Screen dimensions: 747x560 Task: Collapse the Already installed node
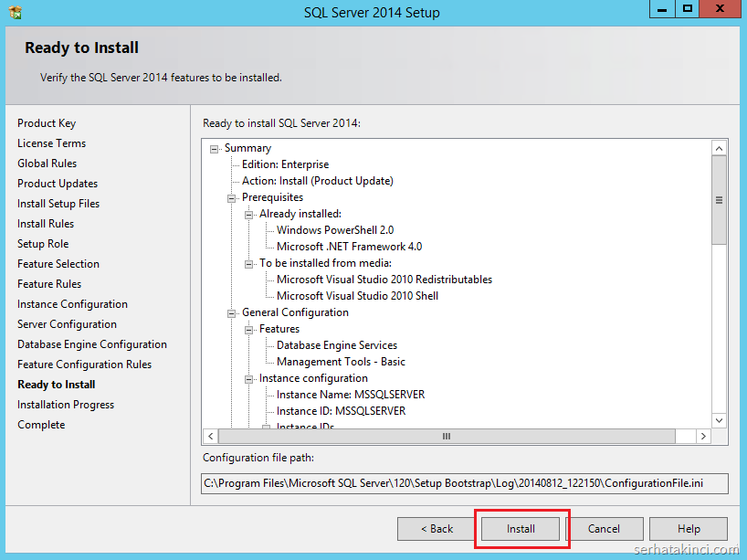click(x=249, y=214)
